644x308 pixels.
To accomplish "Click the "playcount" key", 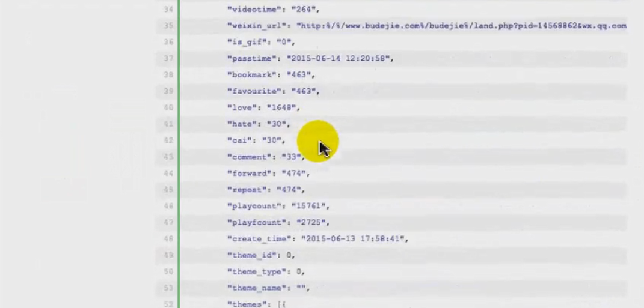I will click(254, 206).
